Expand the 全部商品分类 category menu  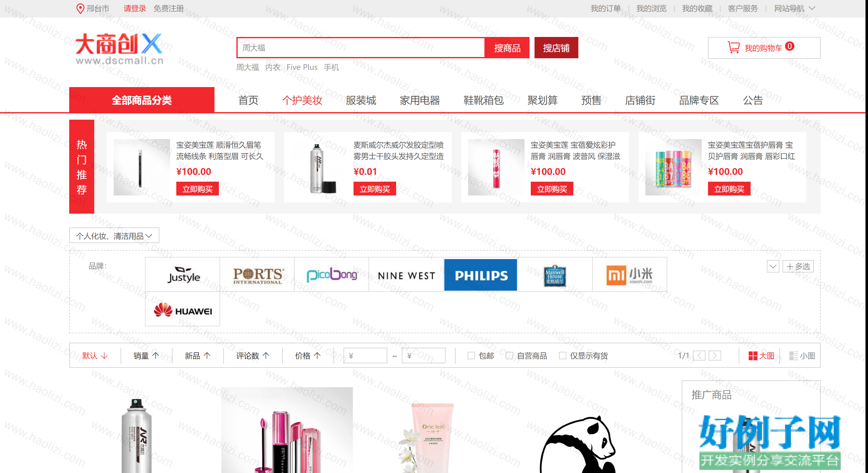142,100
